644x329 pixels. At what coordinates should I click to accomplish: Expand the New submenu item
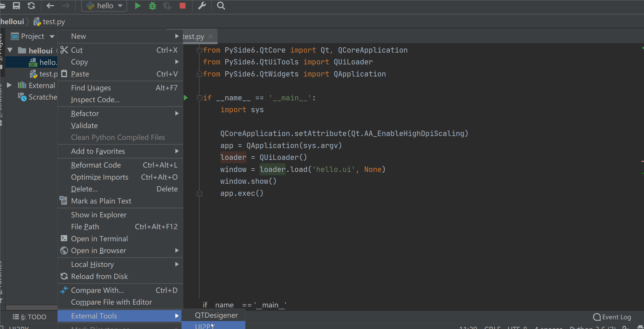(x=120, y=36)
